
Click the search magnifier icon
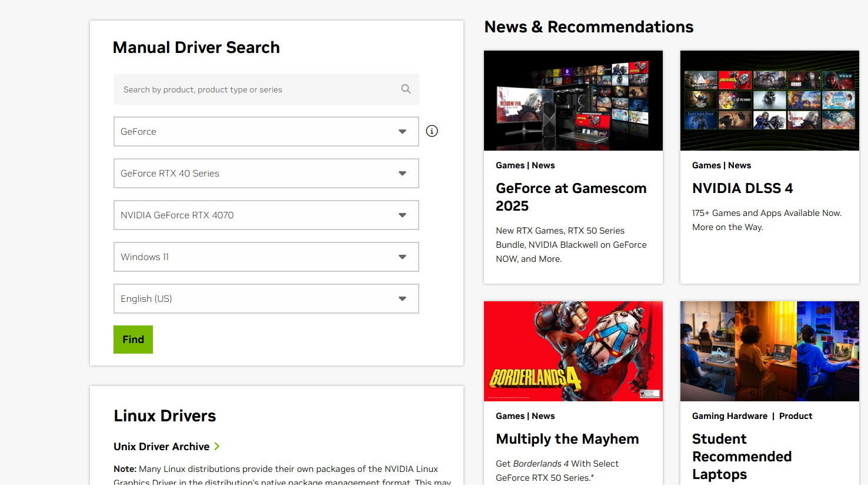406,89
